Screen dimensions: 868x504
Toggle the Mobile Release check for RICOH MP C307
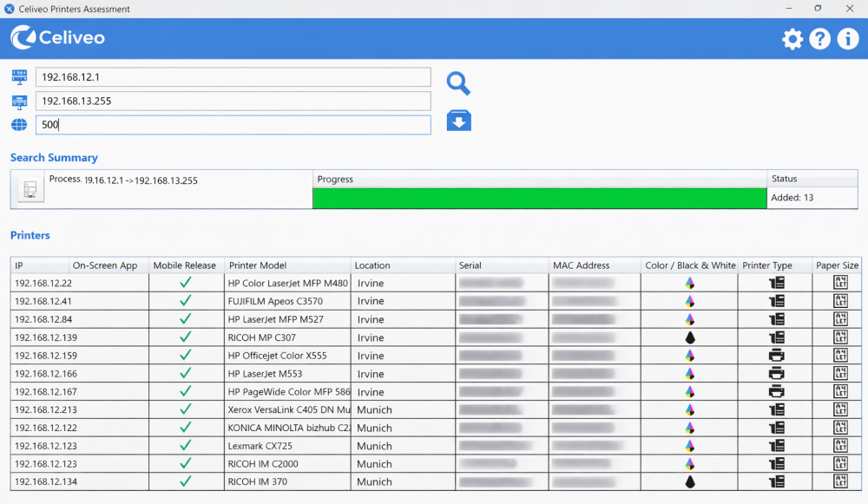tap(186, 337)
